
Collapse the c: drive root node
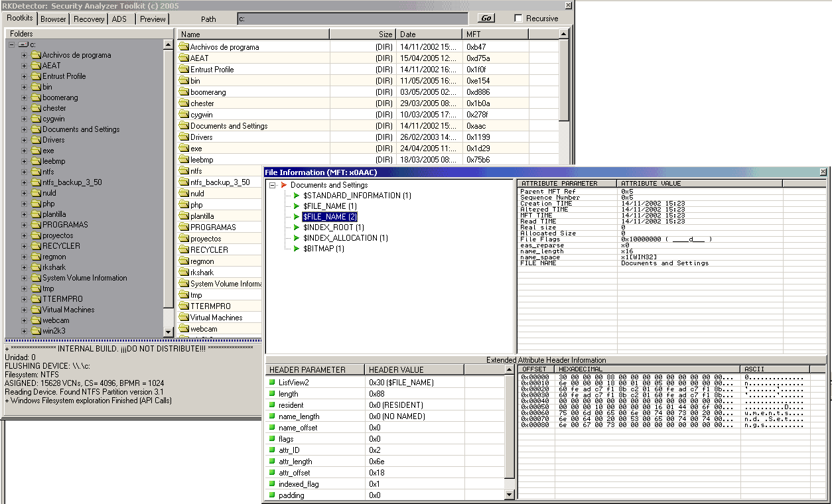coord(12,44)
